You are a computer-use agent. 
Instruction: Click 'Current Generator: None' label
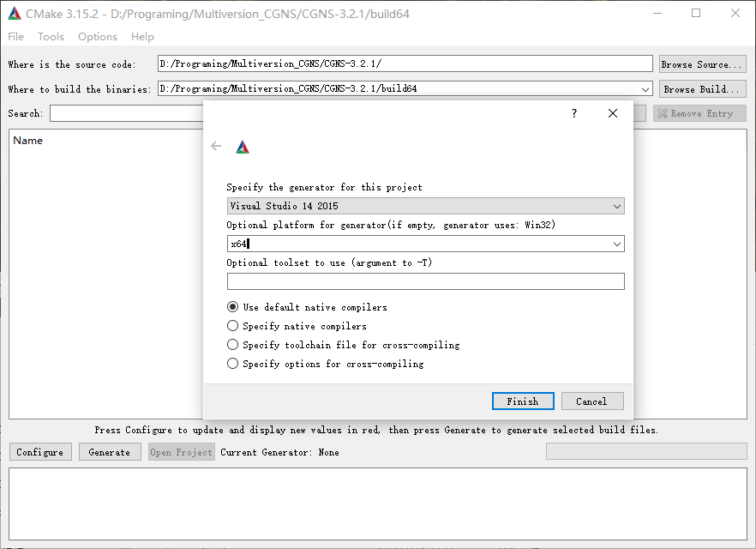pyautogui.click(x=279, y=452)
